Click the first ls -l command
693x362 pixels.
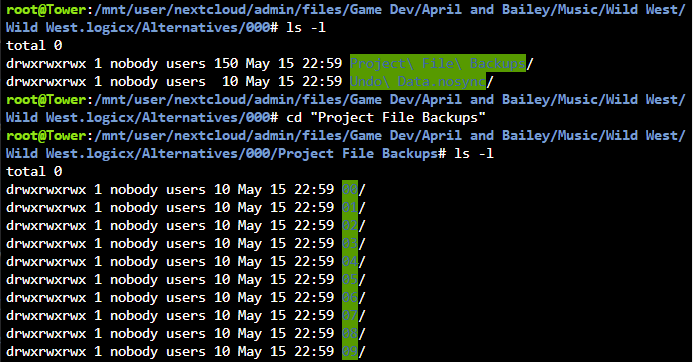pos(306,27)
